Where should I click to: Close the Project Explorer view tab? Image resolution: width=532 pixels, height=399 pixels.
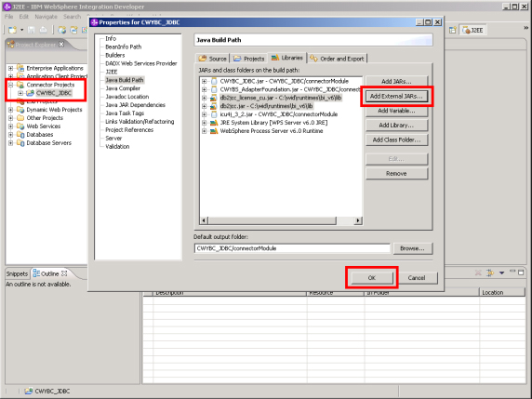coord(61,44)
